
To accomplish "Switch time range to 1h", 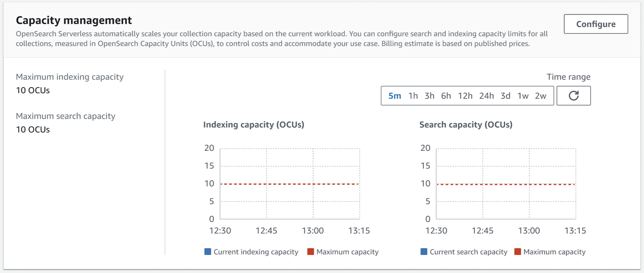I will pos(413,96).
